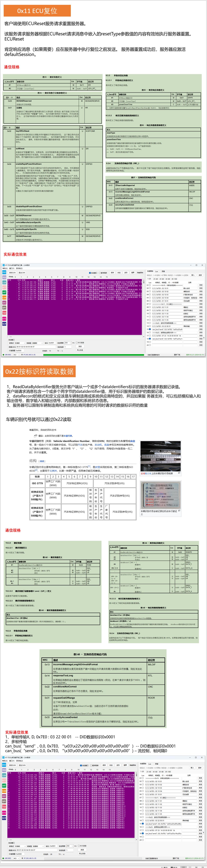Open UART tool in first HT-TOOL window
The height and width of the screenshot is (868, 207).
pyautogui.click(x=4, y=292)
